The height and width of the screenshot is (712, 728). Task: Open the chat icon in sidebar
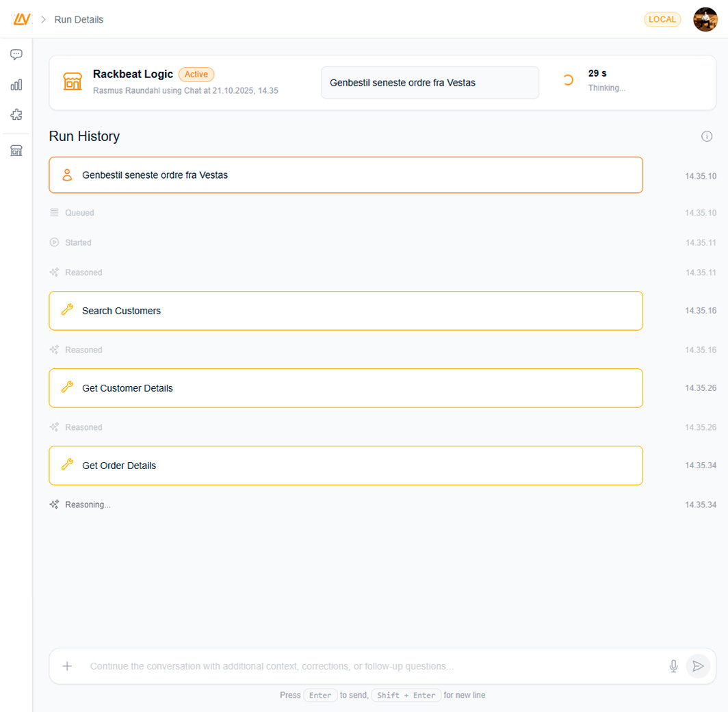tap(16, 55)
